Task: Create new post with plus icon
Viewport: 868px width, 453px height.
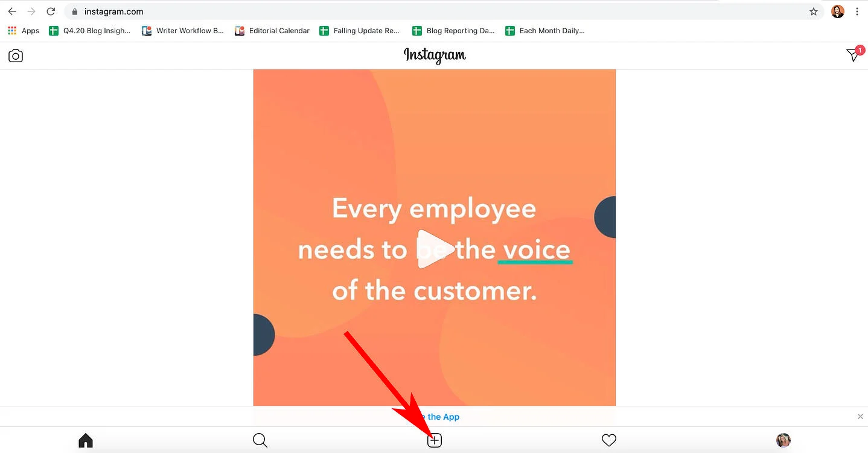Action: (435, 440)
